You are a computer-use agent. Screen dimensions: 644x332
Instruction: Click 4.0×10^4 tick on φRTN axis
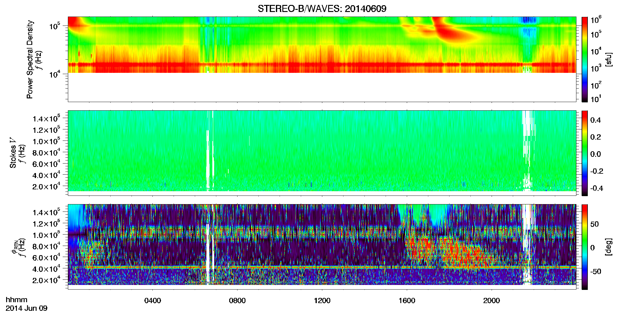(x=46, y=269)
